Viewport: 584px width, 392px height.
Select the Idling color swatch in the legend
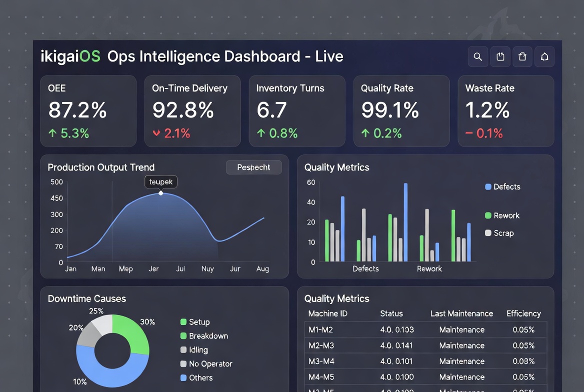[x=184, y=350]
